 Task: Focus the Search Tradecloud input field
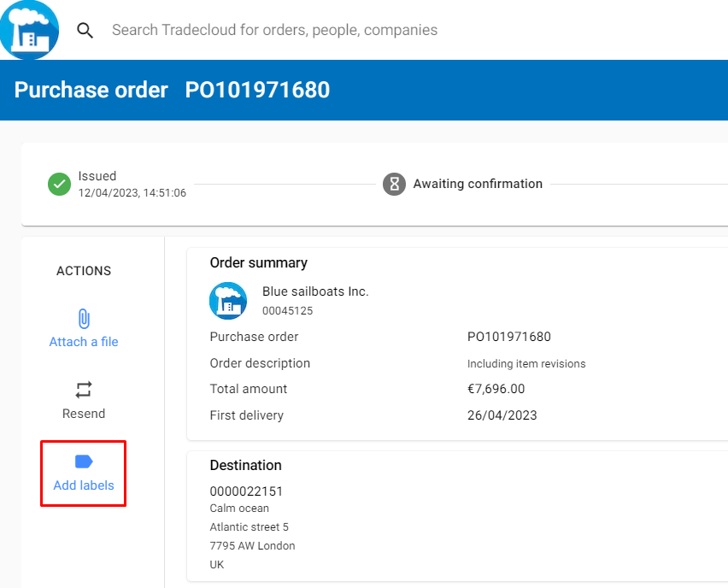pos(274,30)
